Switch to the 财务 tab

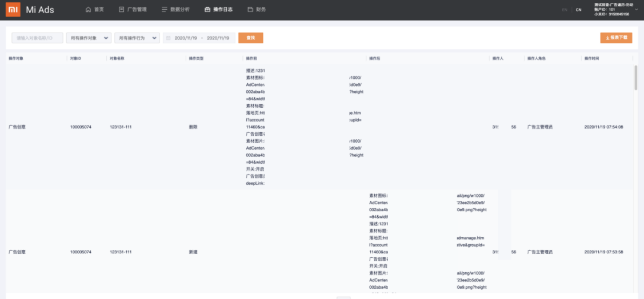261,10
